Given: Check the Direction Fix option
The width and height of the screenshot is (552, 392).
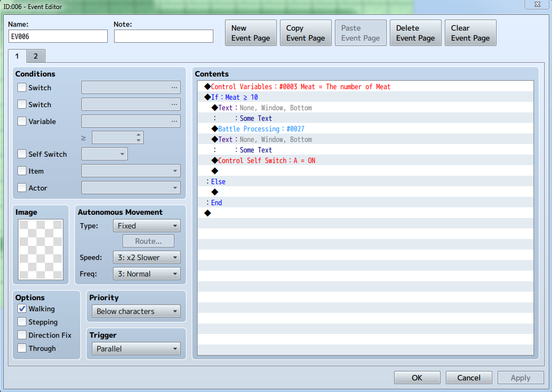Looking at the screenshot, I should point(22,335).
